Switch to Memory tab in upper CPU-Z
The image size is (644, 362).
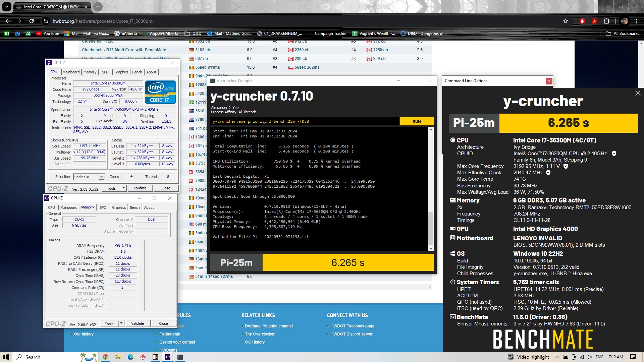90,72
